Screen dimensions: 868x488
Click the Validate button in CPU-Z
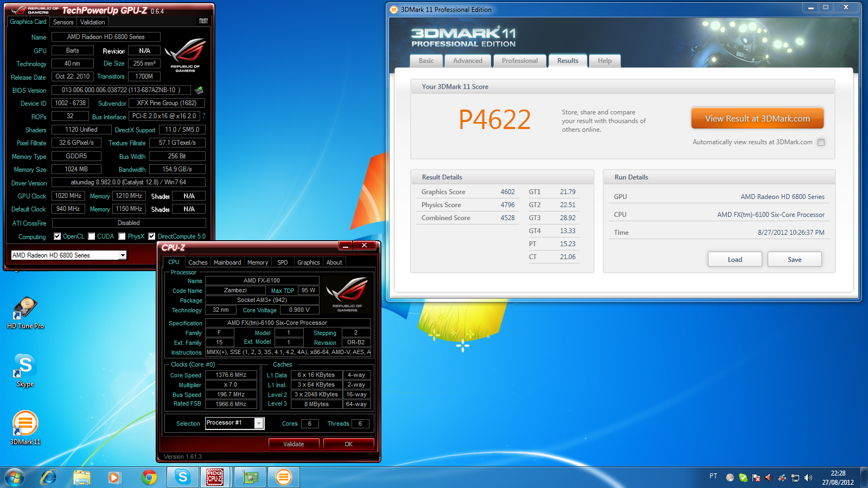[x=293, y=444]
